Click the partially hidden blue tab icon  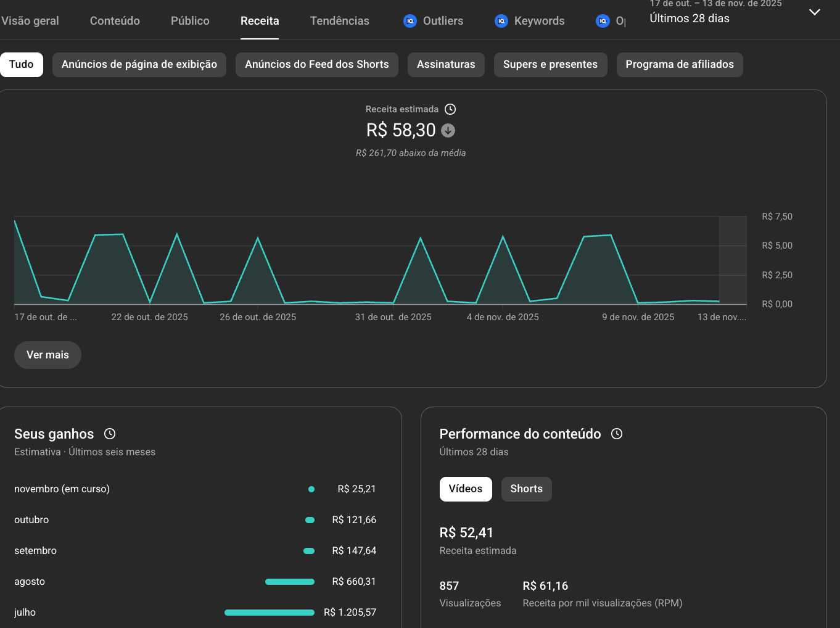click(603, 21)
